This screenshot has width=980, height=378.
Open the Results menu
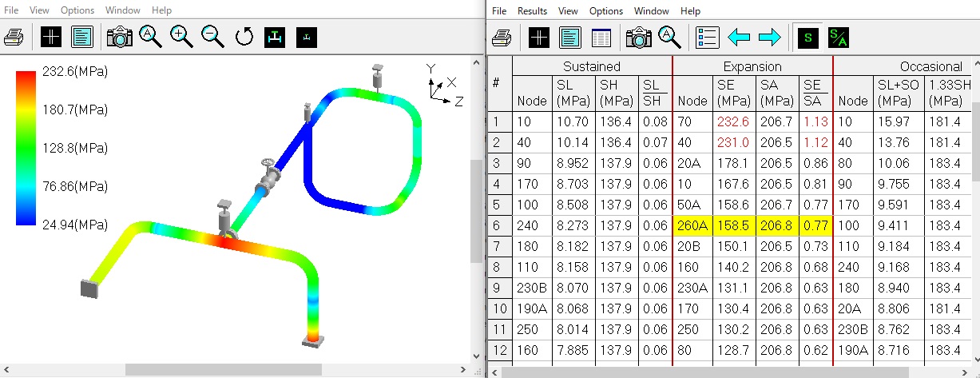pos(532,10)
